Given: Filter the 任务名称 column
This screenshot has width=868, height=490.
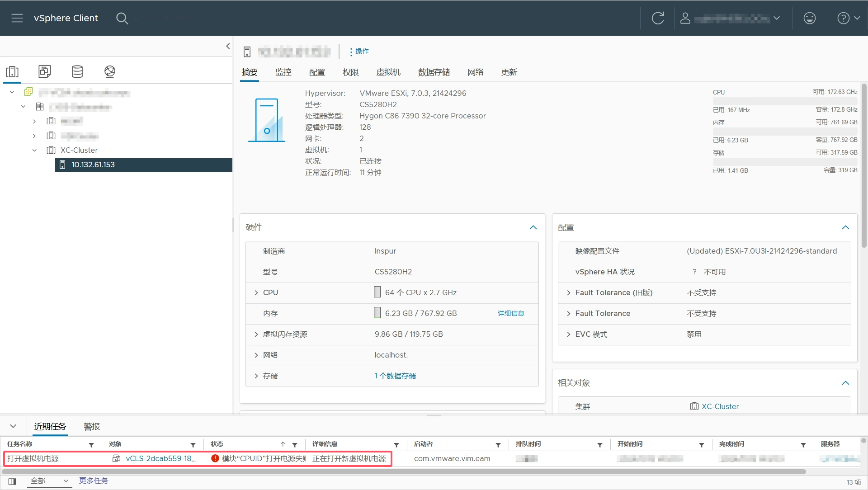Looking at the screenshot, I should [91, 445].
